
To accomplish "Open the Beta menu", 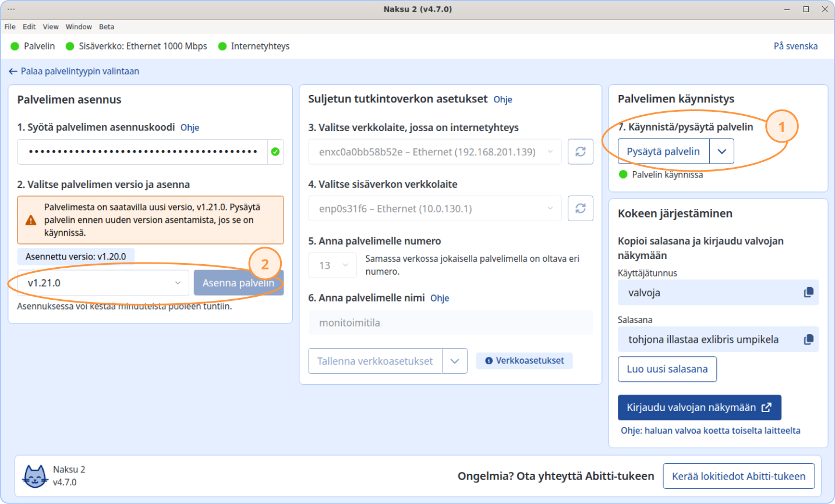I will click(107, 27).
